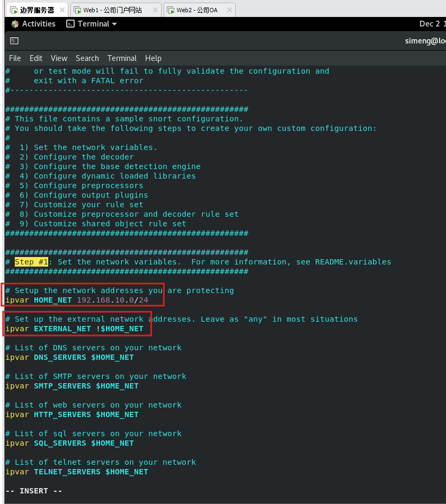
Task: Click '3) Configure the base detection engine' comment
Action: tap(110, 166)
